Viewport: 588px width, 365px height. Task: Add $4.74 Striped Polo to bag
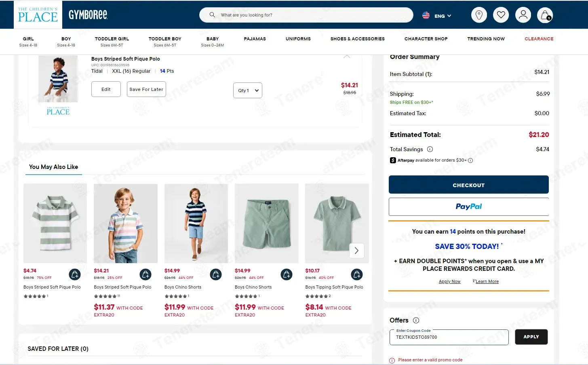75,274
